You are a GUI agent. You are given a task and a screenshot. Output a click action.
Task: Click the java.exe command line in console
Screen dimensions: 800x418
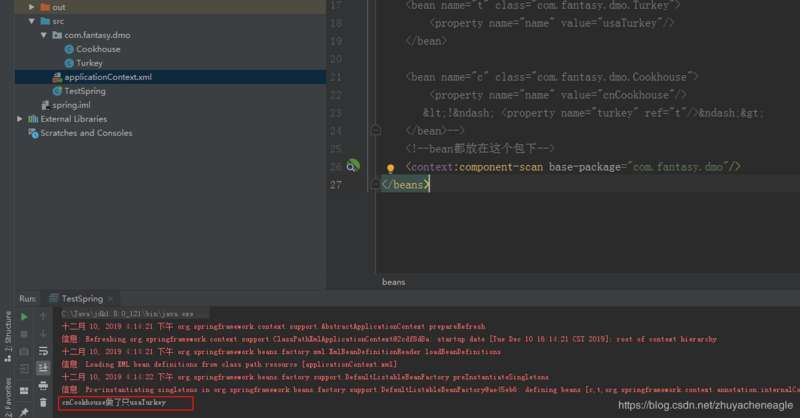(135, 314)
